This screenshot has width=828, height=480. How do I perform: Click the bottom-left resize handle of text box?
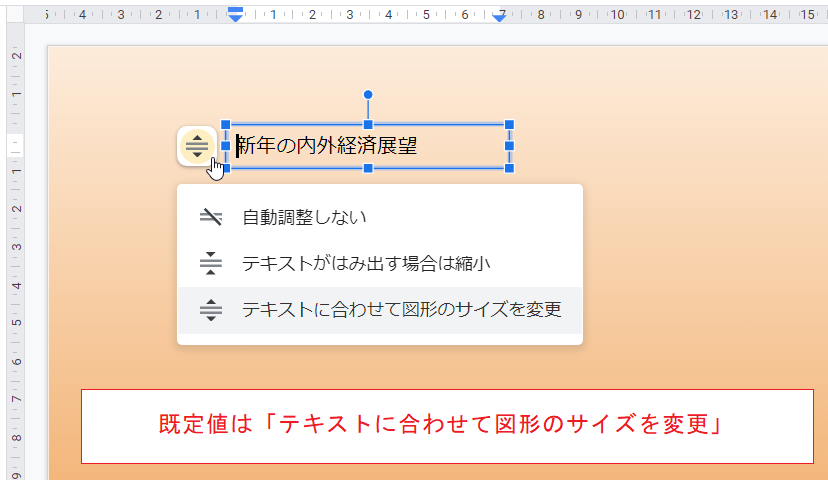225,168
